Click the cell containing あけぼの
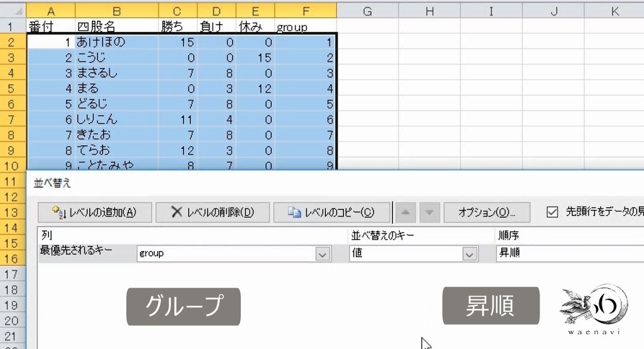This screenshot has height=349, width=644. click(116, 42)
